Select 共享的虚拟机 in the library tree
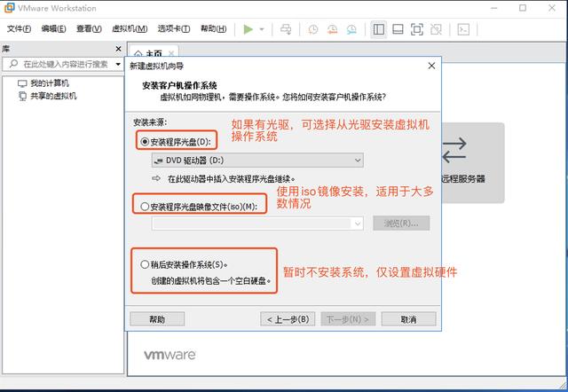 [x=47, y=96]
